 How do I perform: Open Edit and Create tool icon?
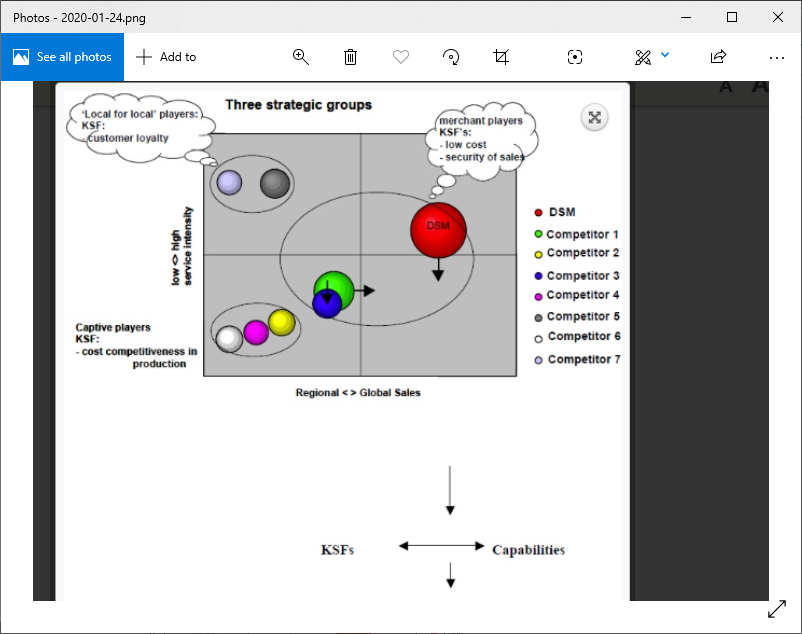[x=643, y=57]
